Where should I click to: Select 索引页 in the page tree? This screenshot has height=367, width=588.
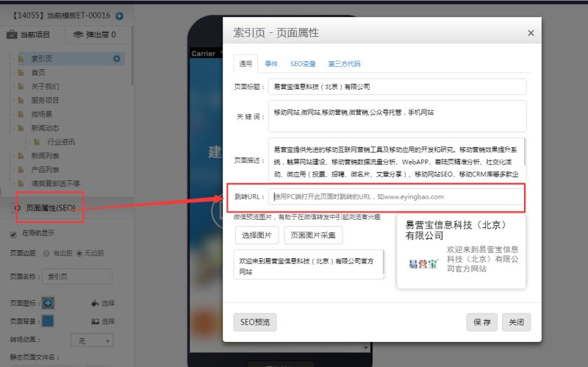(x=41, y=59)
